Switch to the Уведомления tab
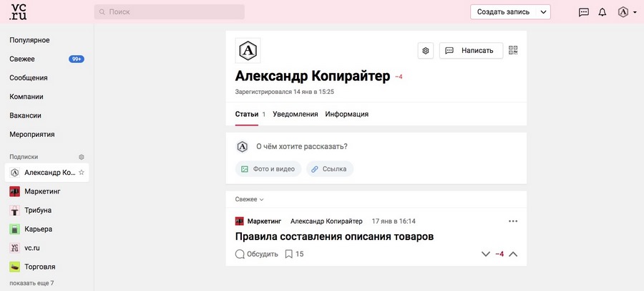 coord(296,114)
